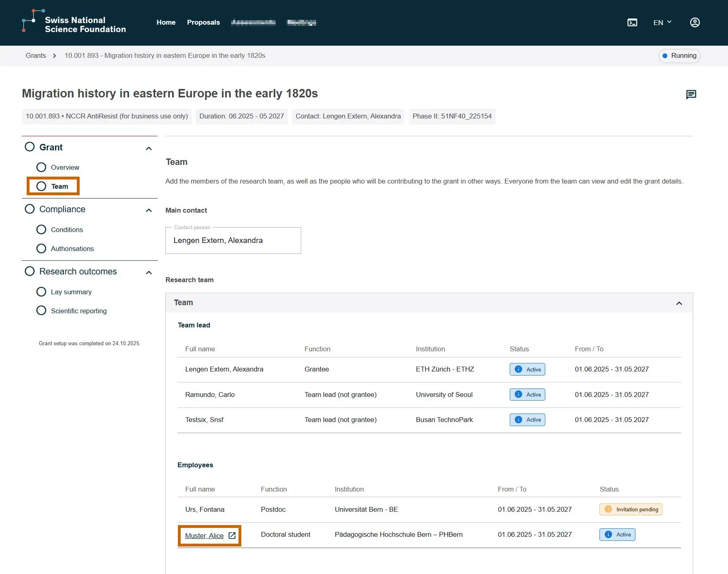Click the Phase II: 51NF40_225154 tag
728x574 pixels.
[452, 116]
